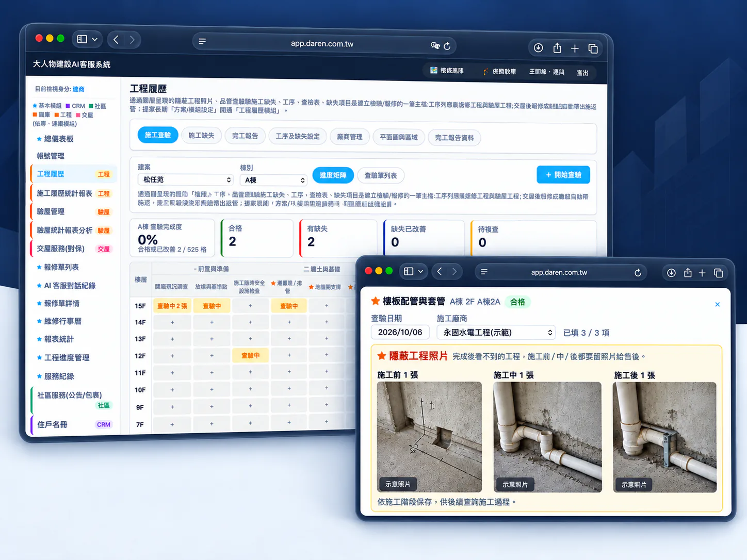The height and width of the screenshot is (560, 747).
Task: Show tab overview in front window
Action: (x=718, y=273)
